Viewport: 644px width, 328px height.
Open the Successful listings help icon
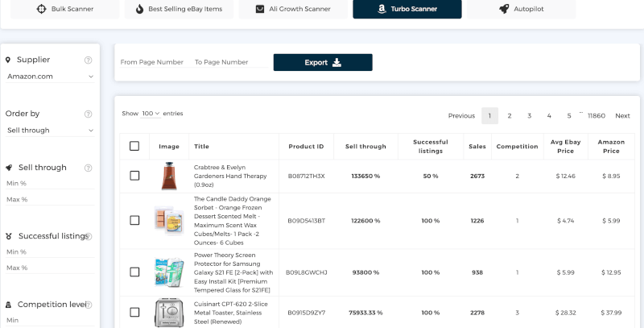click(x=89, y=236)
